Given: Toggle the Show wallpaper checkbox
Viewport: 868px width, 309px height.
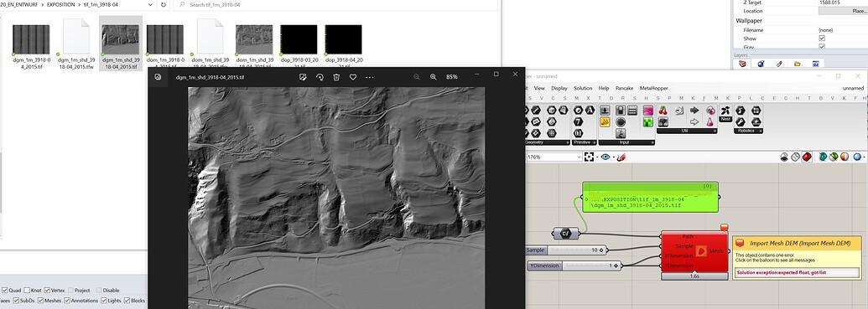Looking at the screenshot, I should pyautogui.click(x=822, y=39).
